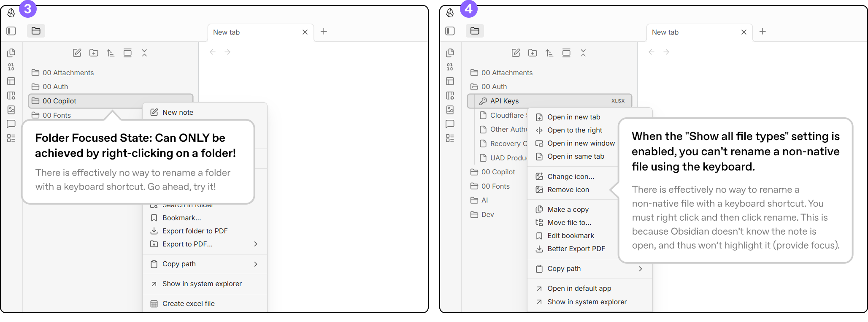Click Obsidian logo in panel 3 corner

pos(11,13)
